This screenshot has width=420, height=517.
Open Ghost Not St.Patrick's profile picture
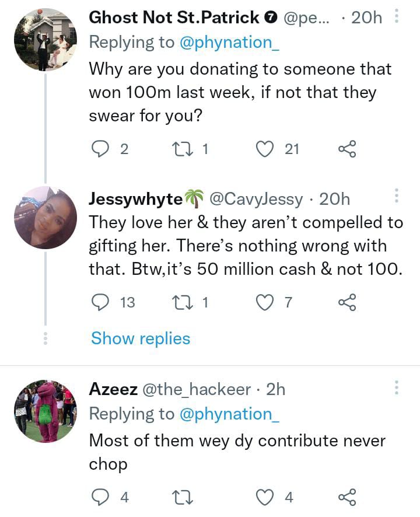[x=45, y=40]
